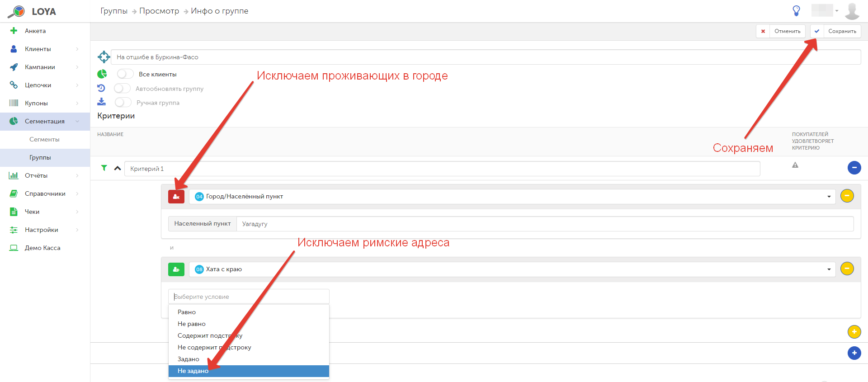The height and width of the screenshot is (382, 868).
Task: Edit the Критерий 1 name field
Action: [x=442, y=169]
